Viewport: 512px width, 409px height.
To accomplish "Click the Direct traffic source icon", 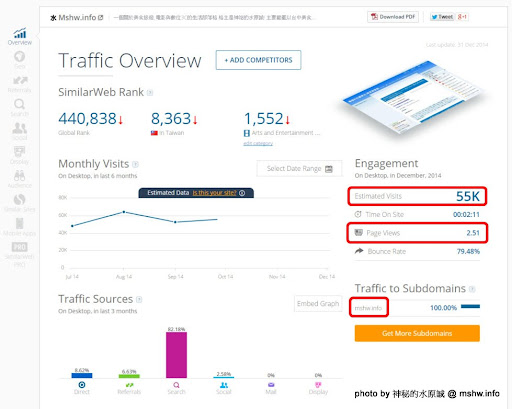I will 82,385.
